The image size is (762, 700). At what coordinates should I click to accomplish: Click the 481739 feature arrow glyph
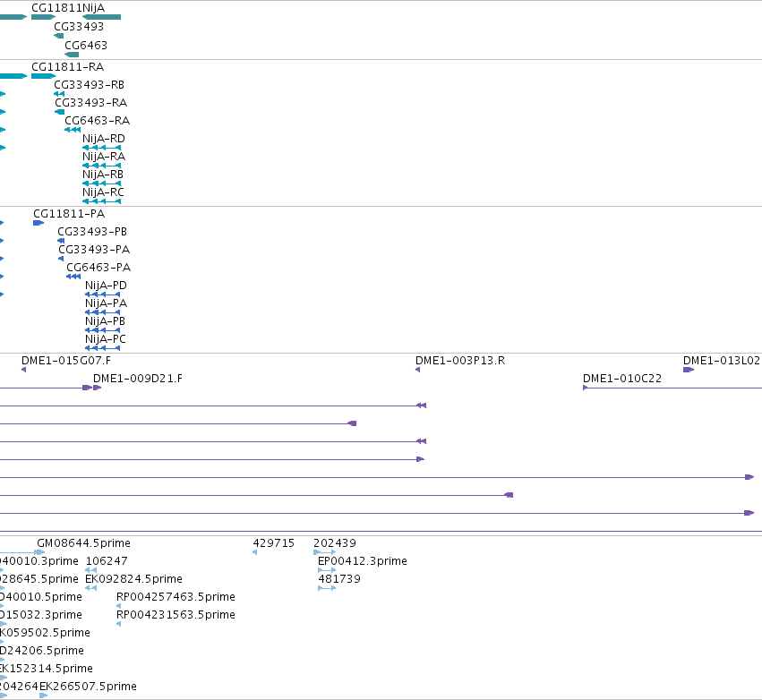327,588
